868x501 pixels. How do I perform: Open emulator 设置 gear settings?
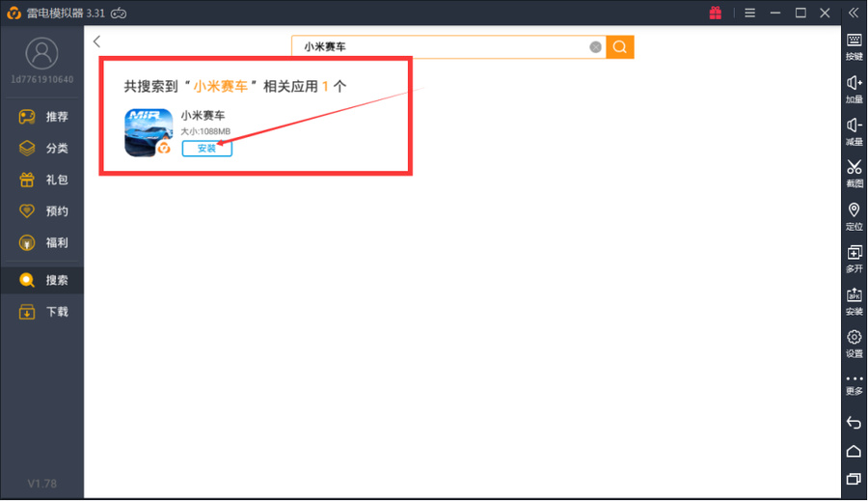point(854,342)
